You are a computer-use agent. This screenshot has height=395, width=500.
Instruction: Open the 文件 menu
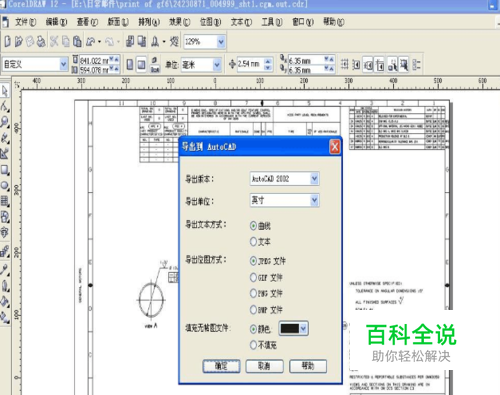click(x=25, y=22)
